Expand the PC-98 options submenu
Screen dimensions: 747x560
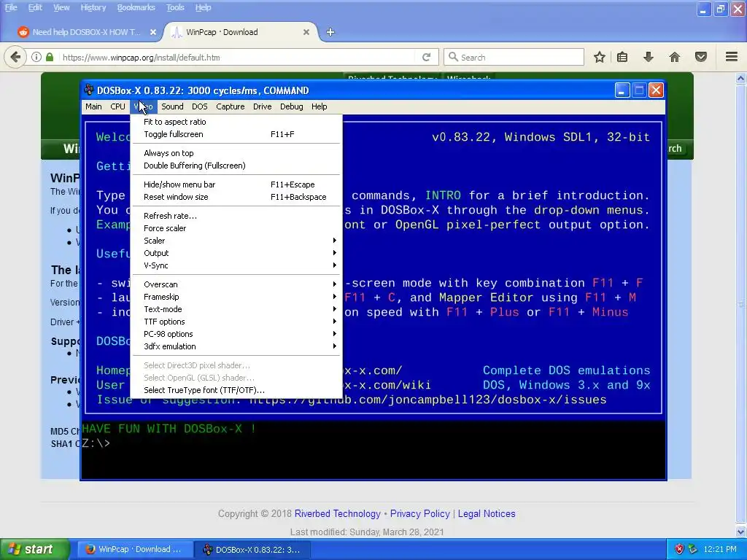[x=236, y=334]
